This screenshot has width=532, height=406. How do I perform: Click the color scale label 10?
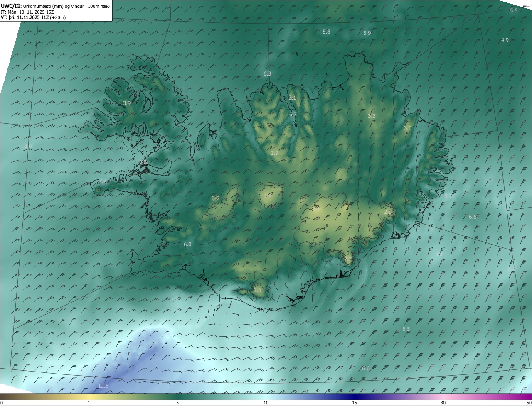(266, 403)
